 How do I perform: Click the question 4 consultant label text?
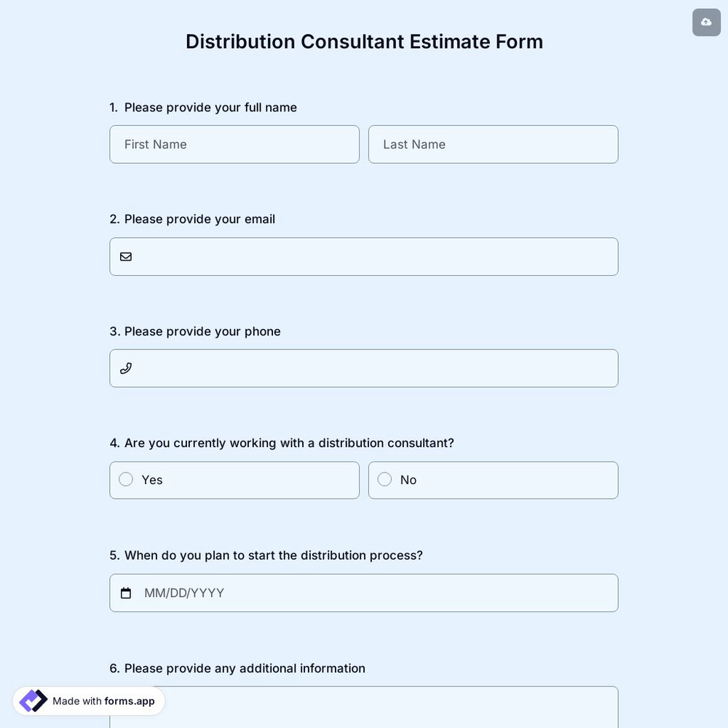click(x=282, y=442)
